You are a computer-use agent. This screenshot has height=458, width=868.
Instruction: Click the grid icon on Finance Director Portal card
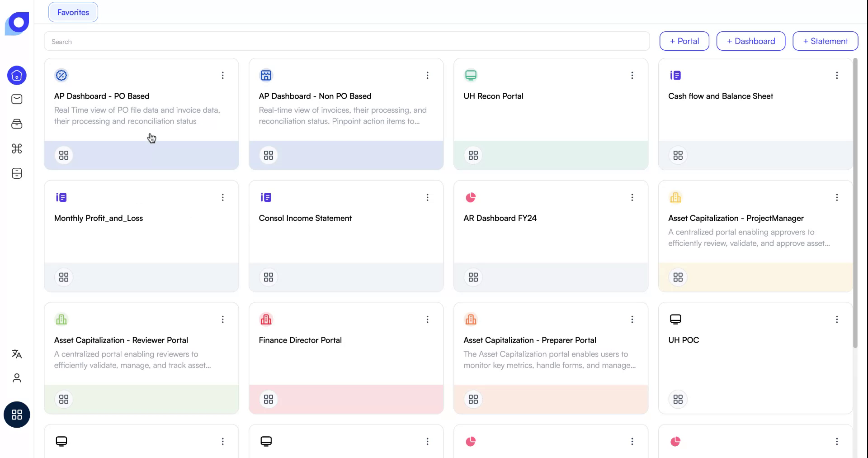point(269,399)
